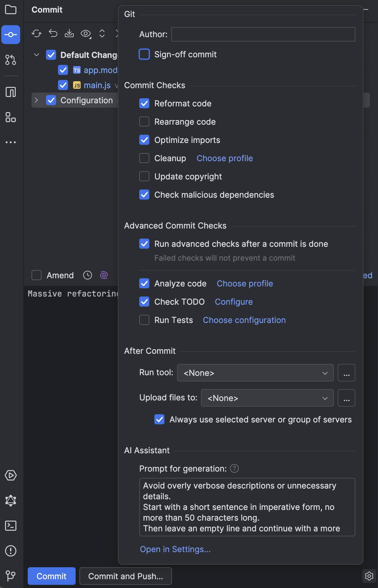Image resolution: width=378 pixels, height=588 pixels.
Task: Open the Terminal tool window icon
Action: tap(11, 526)
